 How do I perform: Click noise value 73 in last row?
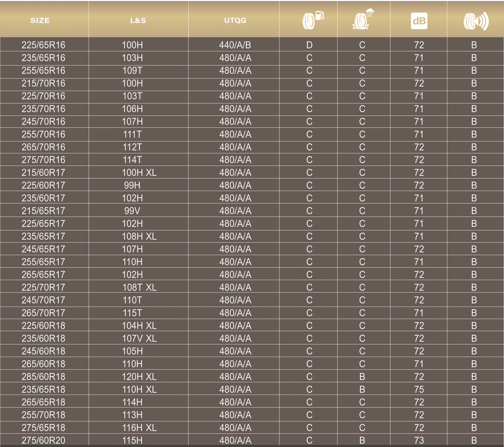(x=419, y=440)
